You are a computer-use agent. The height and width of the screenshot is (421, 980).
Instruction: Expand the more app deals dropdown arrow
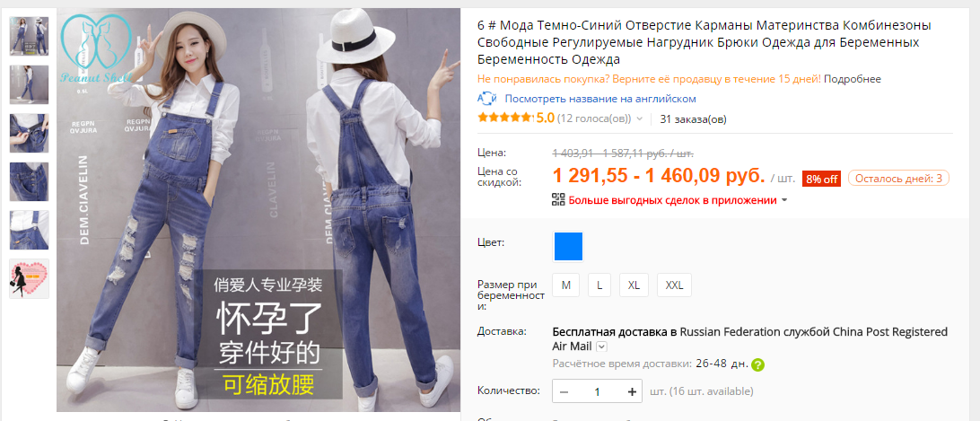pyautogui.click(x=784, y=201)
